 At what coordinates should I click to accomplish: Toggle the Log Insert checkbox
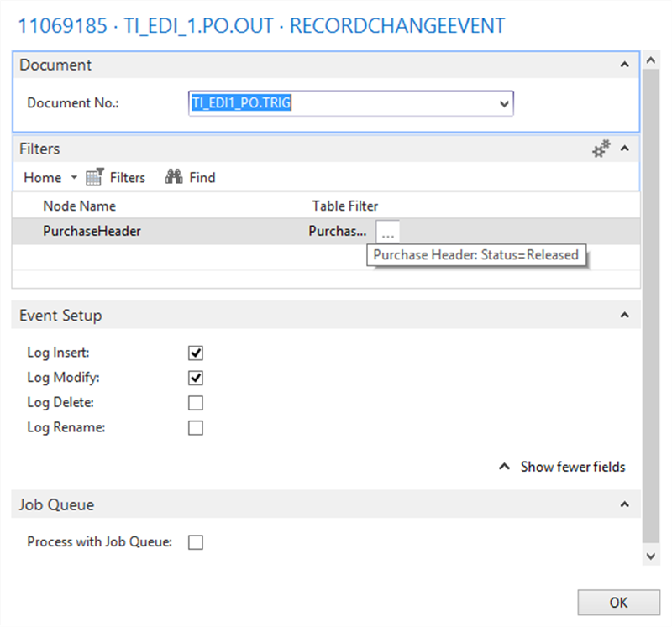pos(196,353)
